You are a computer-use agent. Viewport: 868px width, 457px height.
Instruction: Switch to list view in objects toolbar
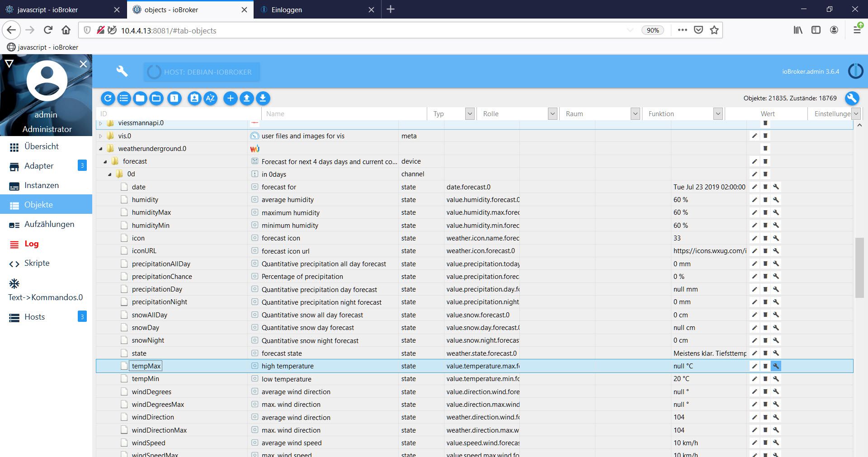124,98
